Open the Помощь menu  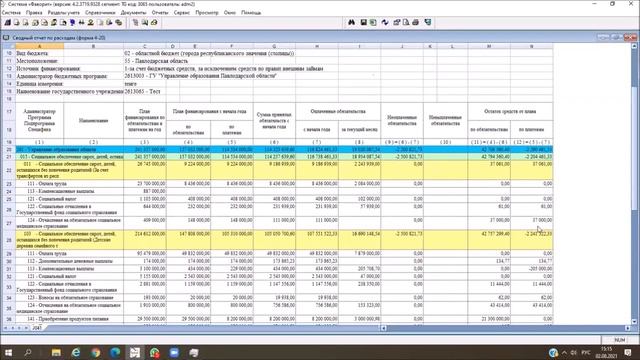[x=251, y=13]
